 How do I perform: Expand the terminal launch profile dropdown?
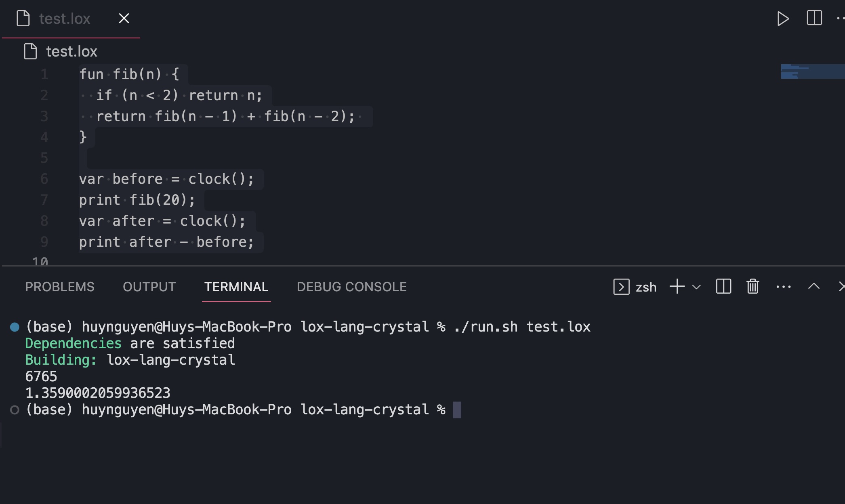696,287
